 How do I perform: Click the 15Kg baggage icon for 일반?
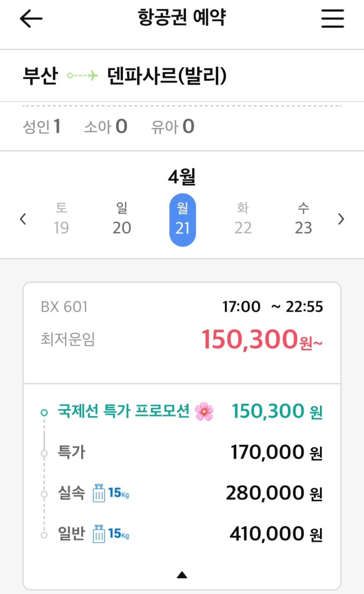[x=111, y=534]
